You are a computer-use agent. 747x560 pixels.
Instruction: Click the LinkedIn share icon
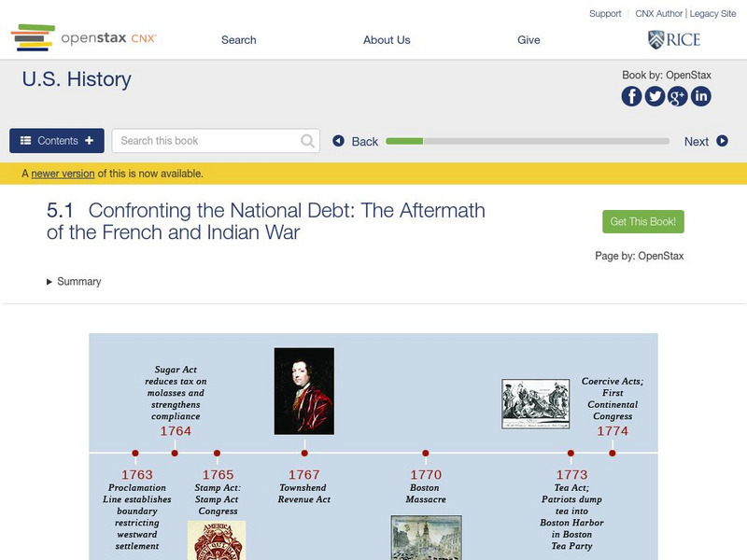click(700, 96)
